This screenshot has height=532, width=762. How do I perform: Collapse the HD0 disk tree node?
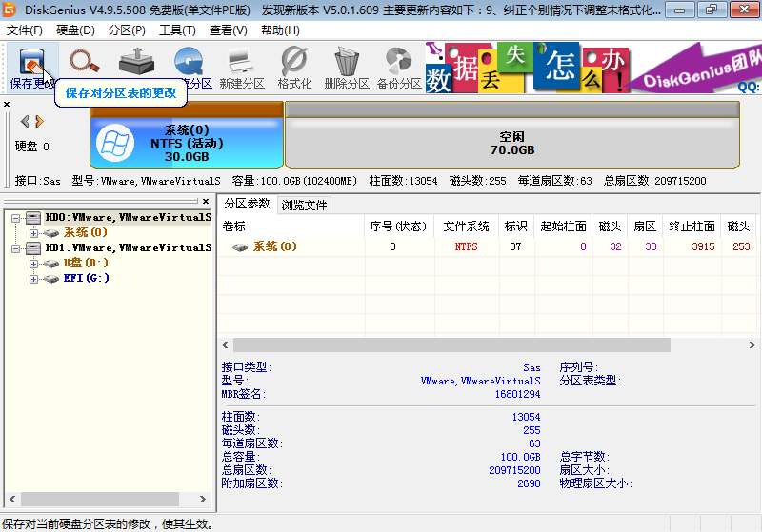point(15,219)
